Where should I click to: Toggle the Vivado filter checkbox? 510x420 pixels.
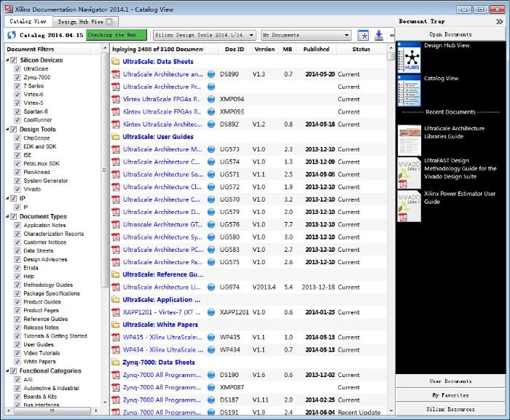click(17, 189)
